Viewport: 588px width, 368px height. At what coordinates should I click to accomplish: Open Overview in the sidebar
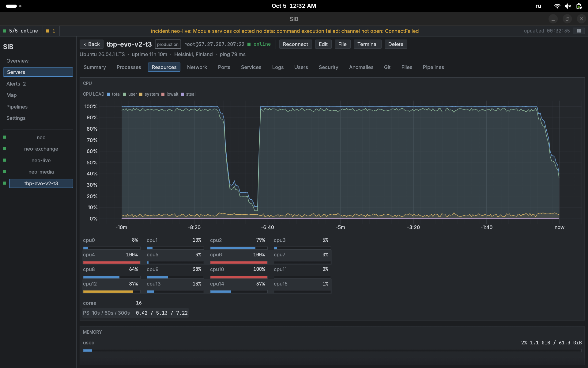pyautogui.click(x=38, y=61)
